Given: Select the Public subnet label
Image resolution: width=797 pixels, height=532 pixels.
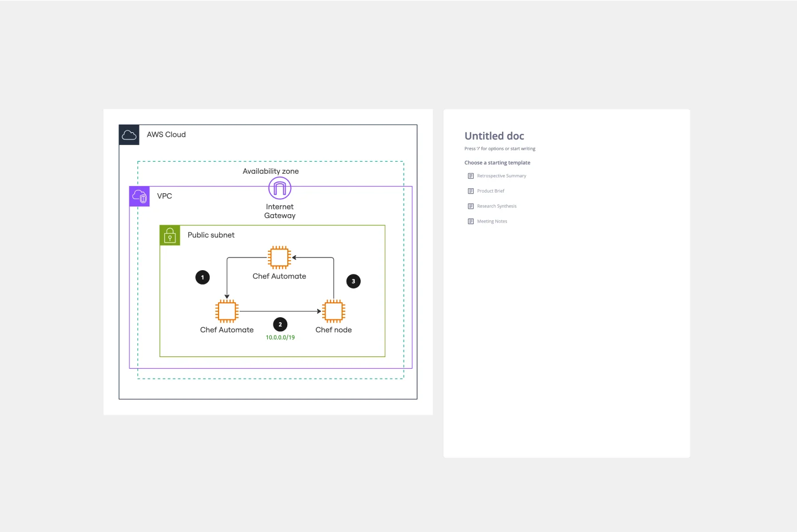Looking at the screenshot, I should point(211,235).
